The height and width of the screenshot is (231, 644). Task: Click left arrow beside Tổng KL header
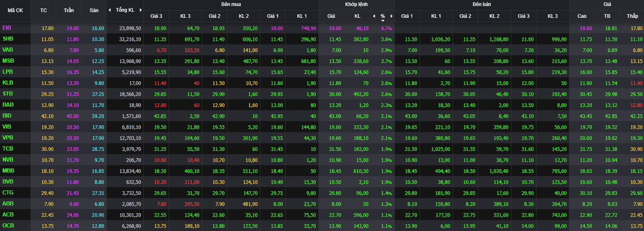[110, 10]
